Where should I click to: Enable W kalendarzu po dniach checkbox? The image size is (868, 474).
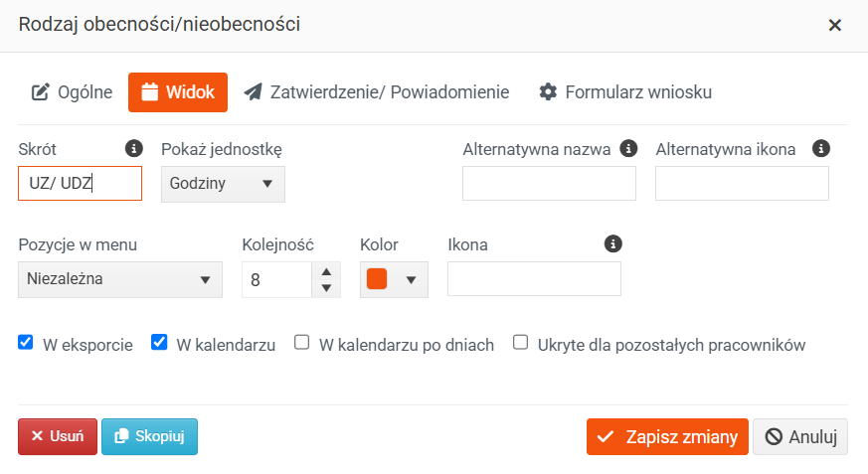coord(301,343)
